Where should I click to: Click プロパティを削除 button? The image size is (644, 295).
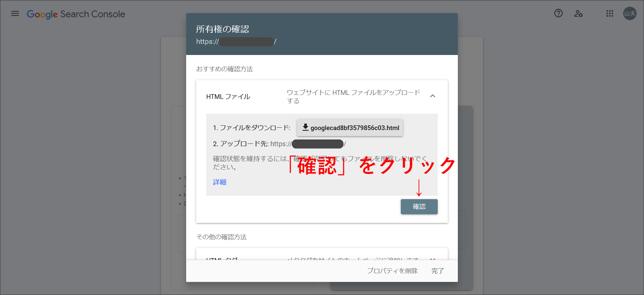point(392,271)
